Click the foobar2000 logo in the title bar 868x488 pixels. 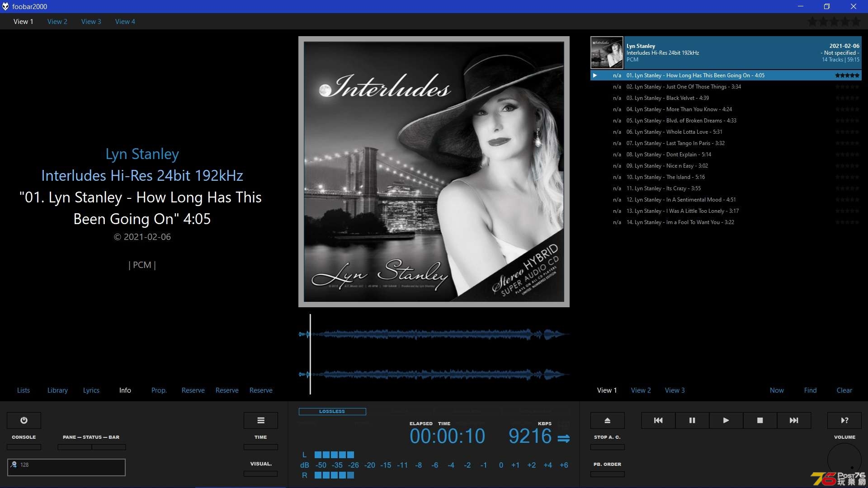5,6
